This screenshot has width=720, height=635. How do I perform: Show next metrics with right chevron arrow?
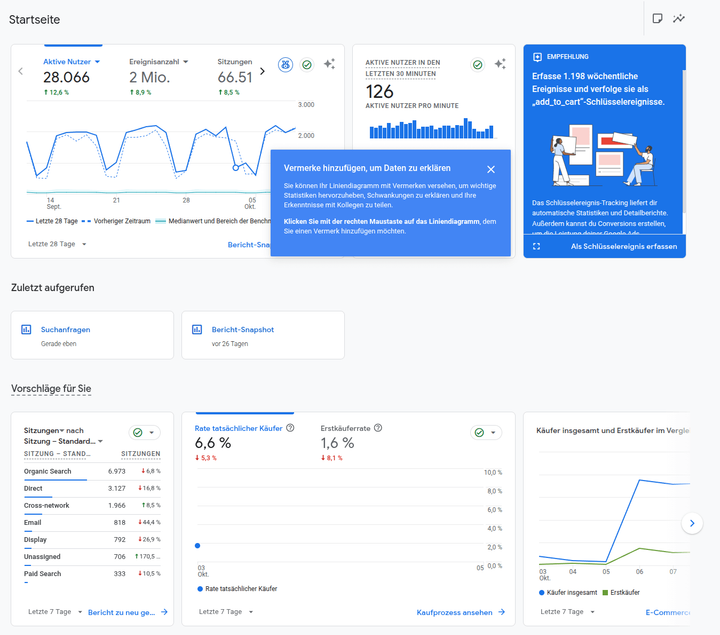pos(263,71)
